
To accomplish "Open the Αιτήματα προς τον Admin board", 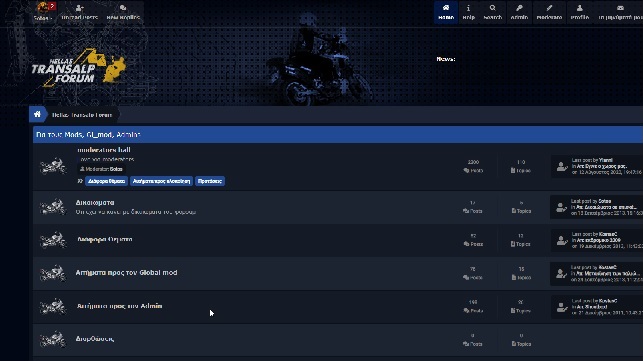I will click(119, 306).
